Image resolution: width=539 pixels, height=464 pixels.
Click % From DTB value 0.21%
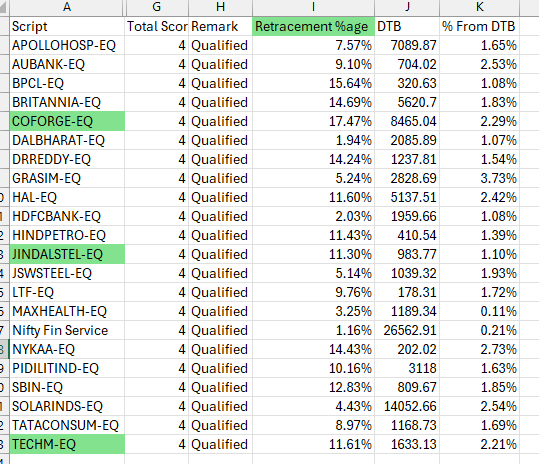(x=480, y=331)
